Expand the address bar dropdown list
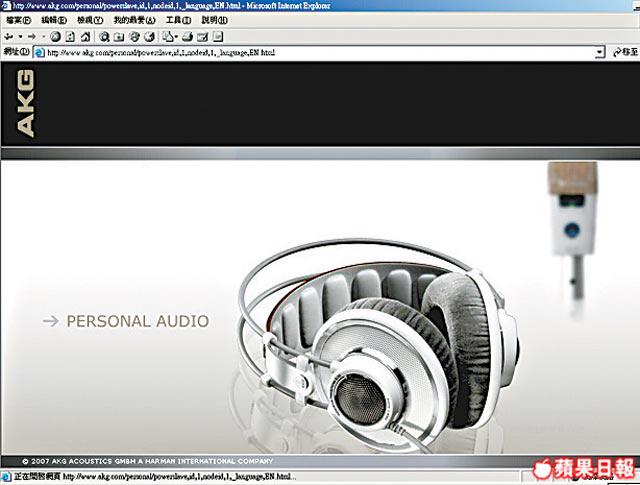This screenshot has width=640, height=485. [599, 52]
